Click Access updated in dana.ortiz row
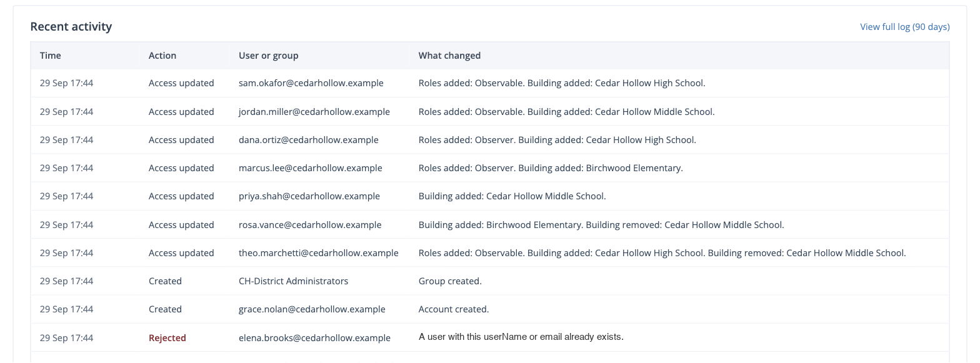This screenshot has height=363, width=980. 181,140
